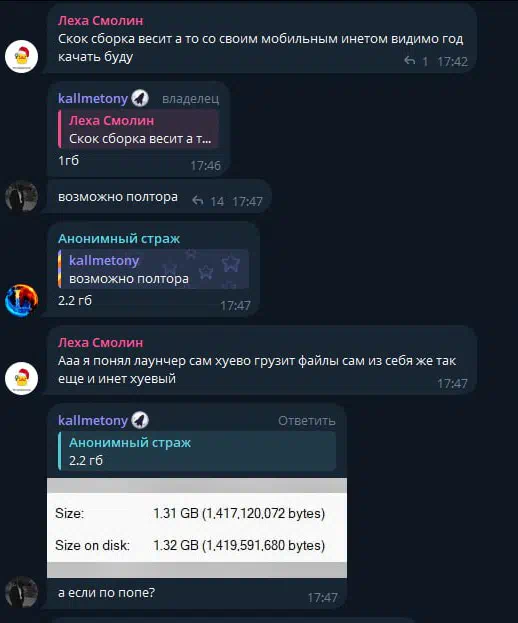
Task: Open the kallmetony name at the 1гб message
Action: point(93,98)
